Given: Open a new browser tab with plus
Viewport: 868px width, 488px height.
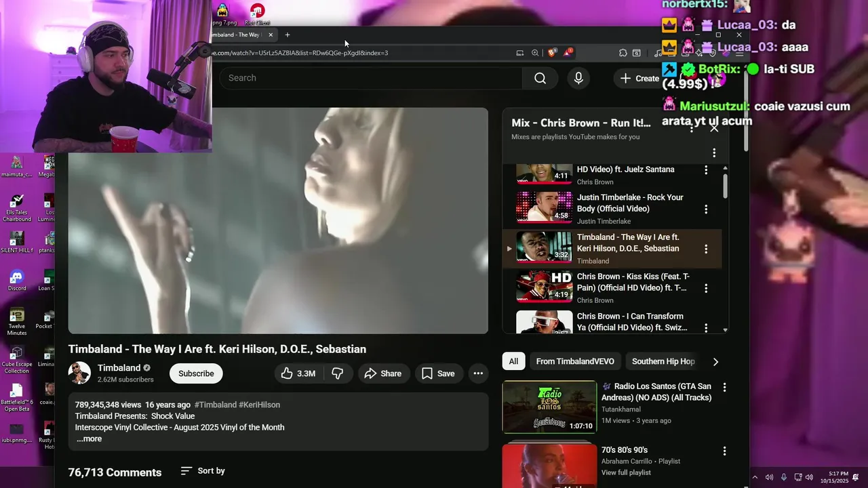Looking at the screenshot, I should click(x=288, y=35).
